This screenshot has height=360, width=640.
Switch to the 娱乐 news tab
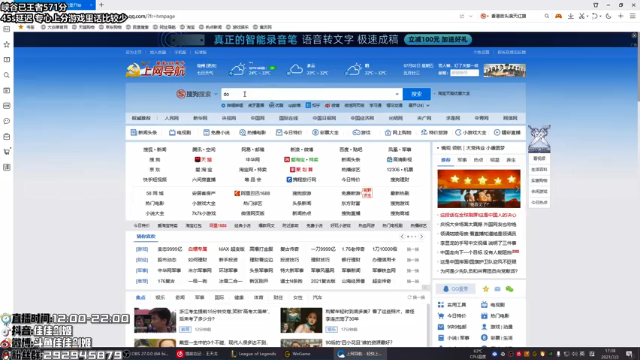pyautogui.click(x=160, y=298)
